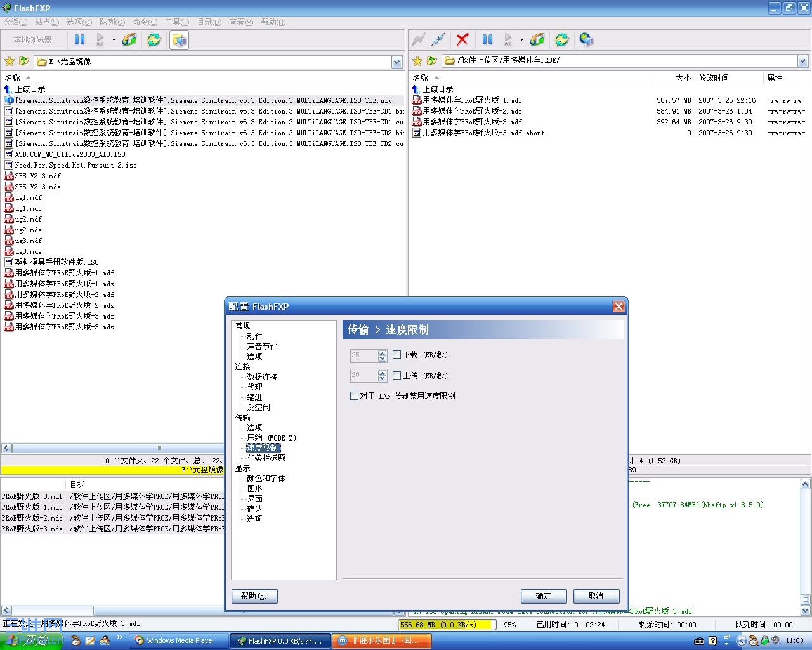Click the upload speed value field
Image resolution: width=812 pixels, height=650 pixels.
point(364,376)
